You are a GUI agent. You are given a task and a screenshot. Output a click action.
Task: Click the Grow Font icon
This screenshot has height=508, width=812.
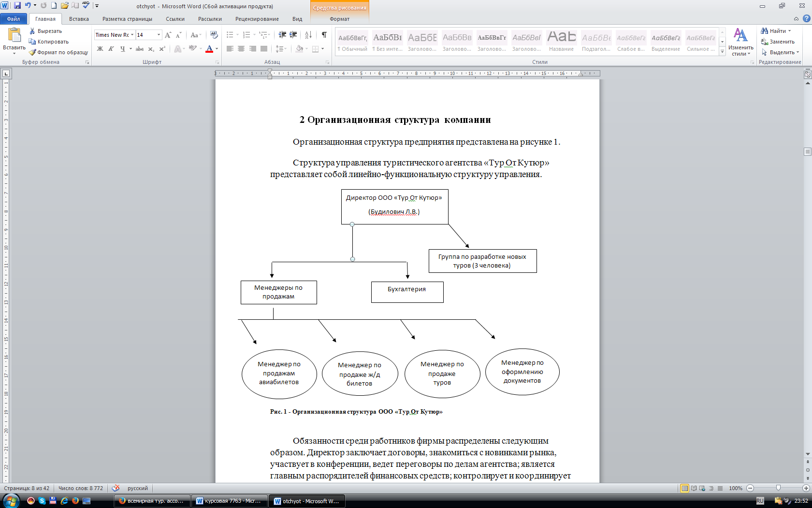coord(168,35)
